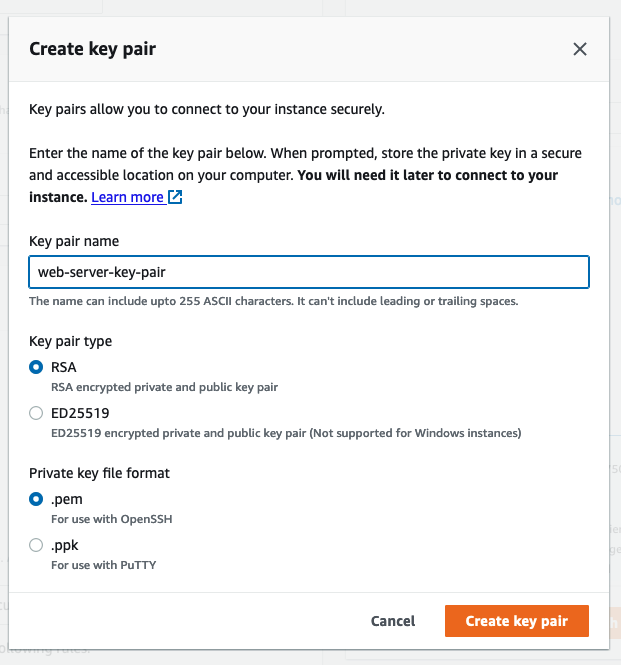
Task: Select the RSA radio button
Action: coord(36,367)
